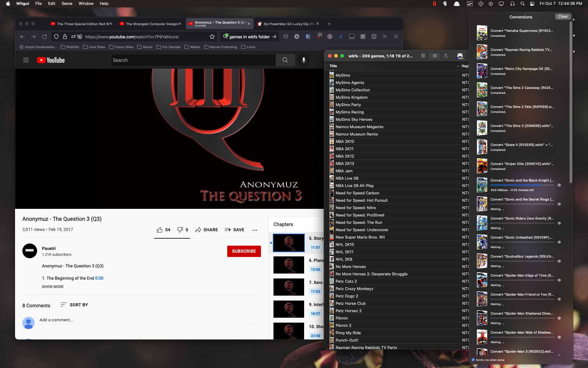This screenshot has height=368, width=588.
Task: Select Story chapter thumbnail at 11:01
Action: [x=288, y=243]
